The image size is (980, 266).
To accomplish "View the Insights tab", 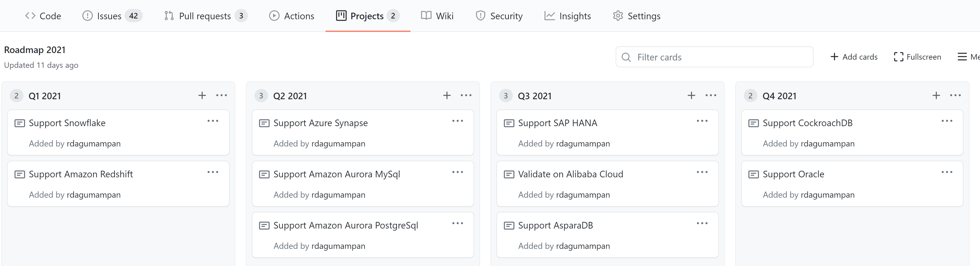I will pos(568,16).
